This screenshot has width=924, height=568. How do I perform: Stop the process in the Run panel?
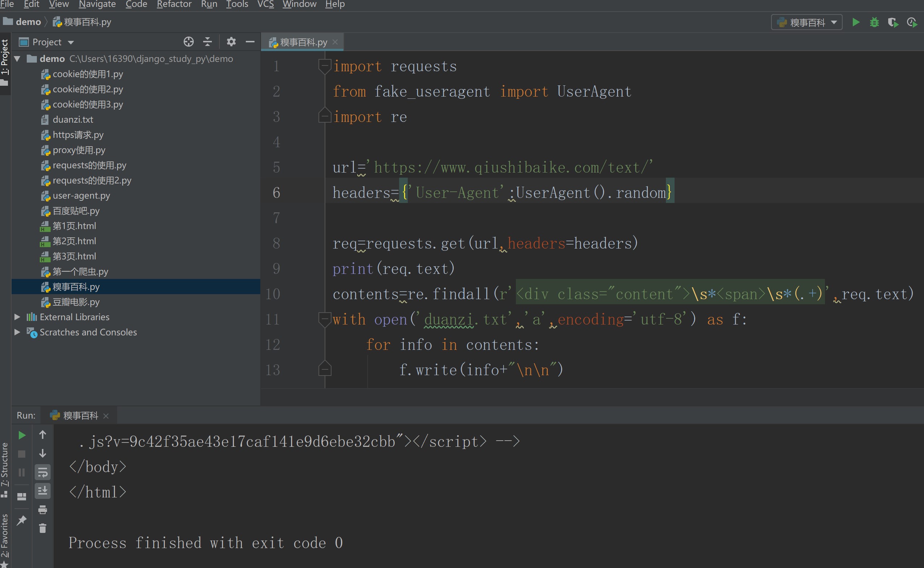[x=22, y=454]
